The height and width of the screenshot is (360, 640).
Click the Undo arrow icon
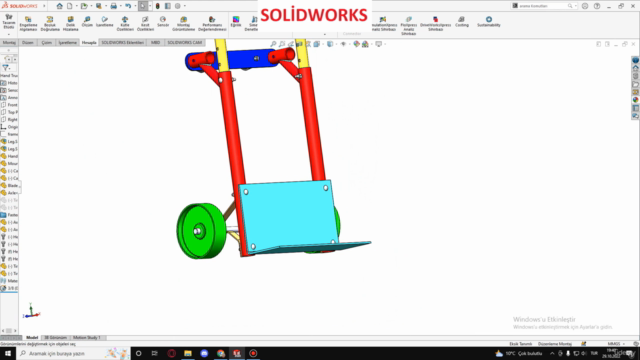click(x=128, y=6)
